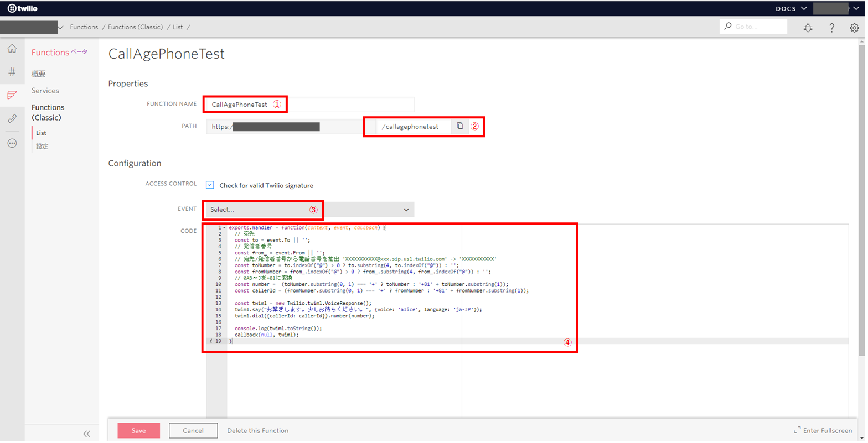868x443 pixels.
Task: Click Delete this Function link
Action: point(258,431)
